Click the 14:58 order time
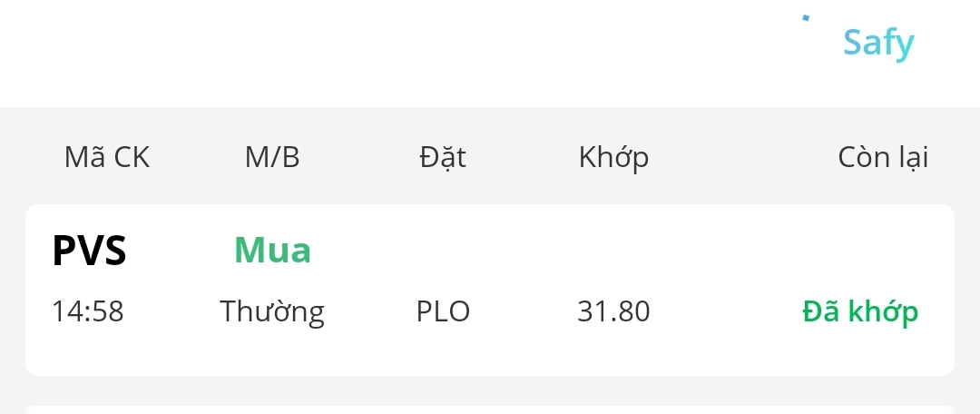Image resolution: width=980 pixels, height=414 pixels. 87,311
